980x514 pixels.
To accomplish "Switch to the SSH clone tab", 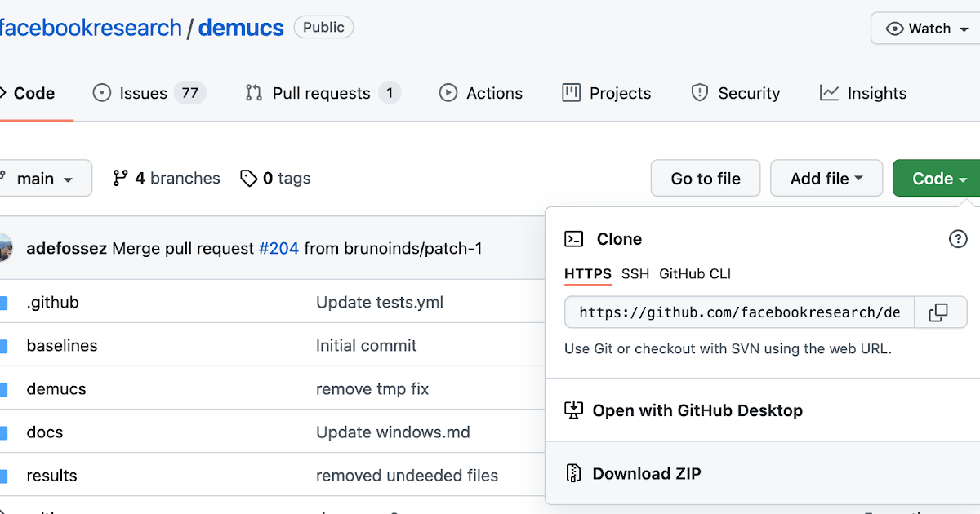I will coord(635,274).
